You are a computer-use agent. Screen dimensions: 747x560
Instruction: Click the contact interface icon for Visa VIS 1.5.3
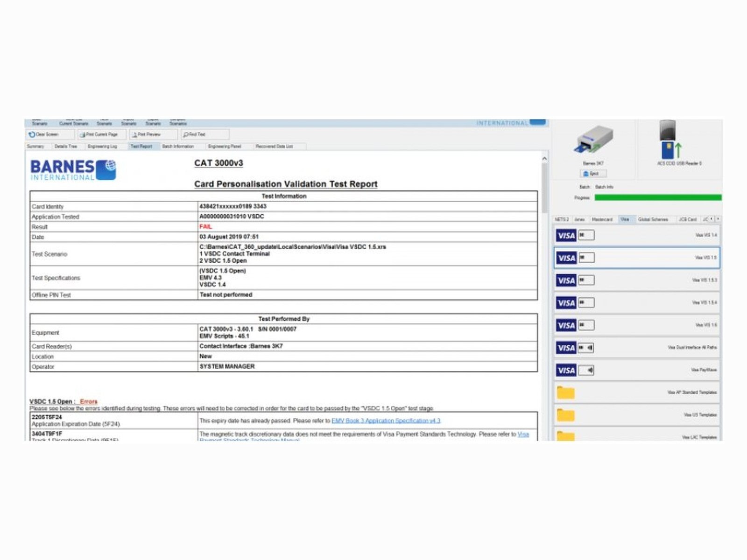click(586, 280)
